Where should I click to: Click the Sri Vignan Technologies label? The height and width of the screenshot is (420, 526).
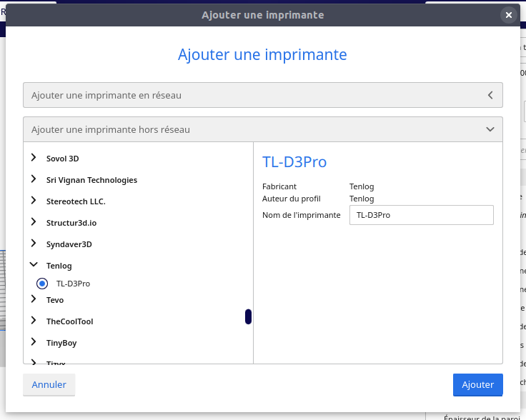pos(91,180)
